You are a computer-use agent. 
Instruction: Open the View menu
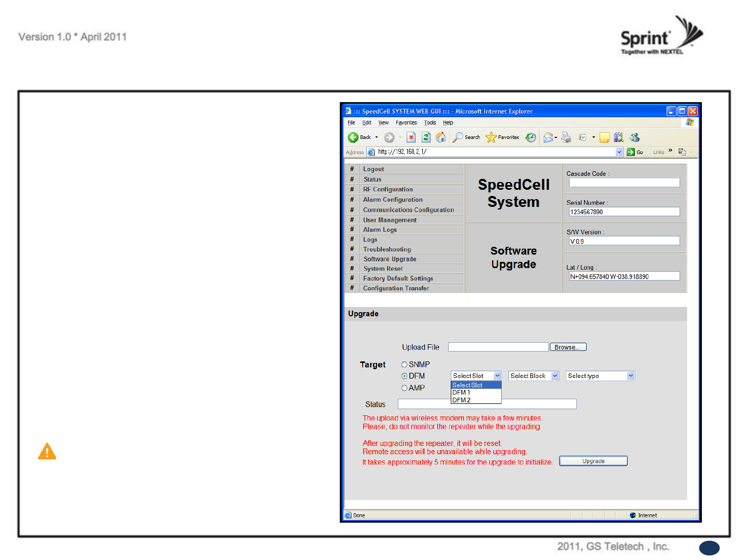pos(383,123)
